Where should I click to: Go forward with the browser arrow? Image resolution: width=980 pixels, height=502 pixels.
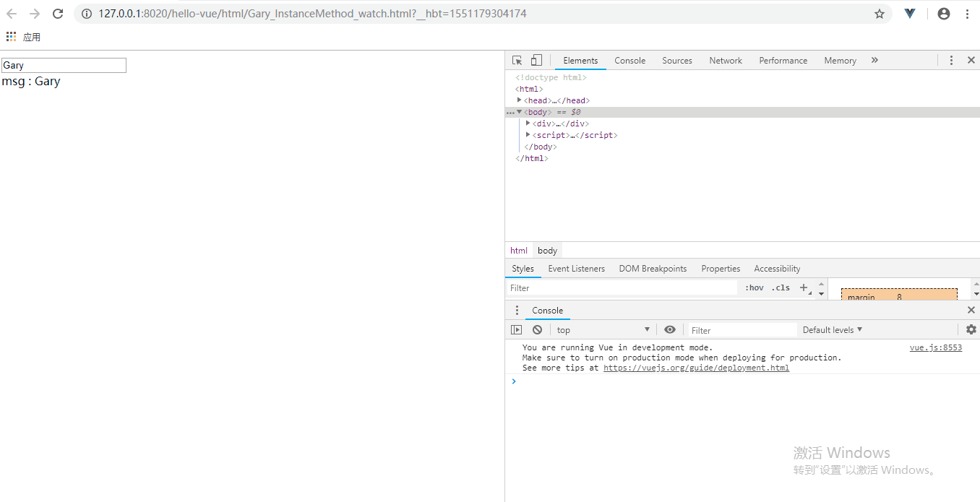(x=35, y=14)
